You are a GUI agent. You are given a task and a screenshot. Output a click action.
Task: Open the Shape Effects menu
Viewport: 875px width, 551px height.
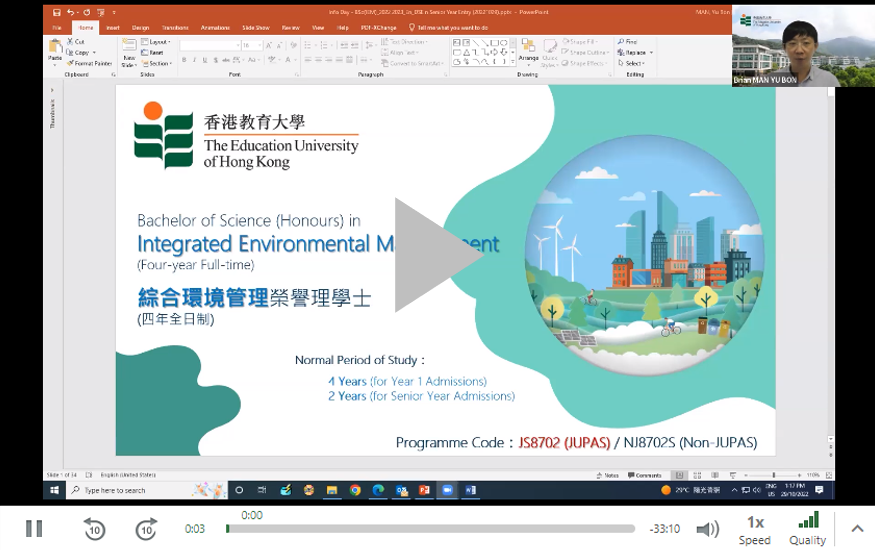click(584, 63)
